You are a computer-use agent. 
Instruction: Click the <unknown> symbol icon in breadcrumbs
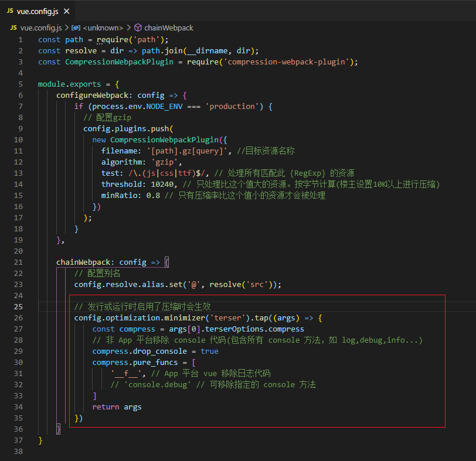76,28
